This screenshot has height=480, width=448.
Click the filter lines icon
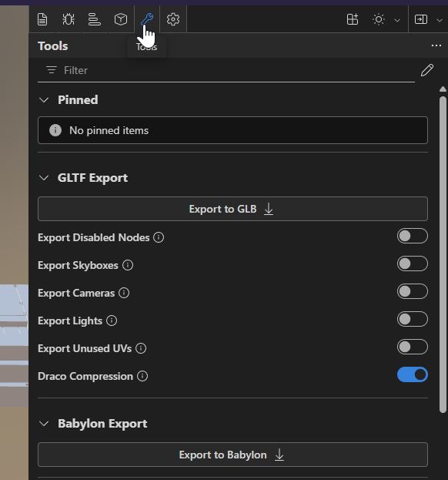point(52,70)
